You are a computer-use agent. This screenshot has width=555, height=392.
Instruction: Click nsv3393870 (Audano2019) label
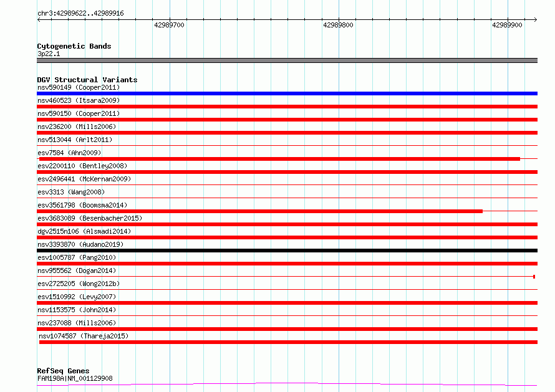pyautogui.click(x=80, y=244)
